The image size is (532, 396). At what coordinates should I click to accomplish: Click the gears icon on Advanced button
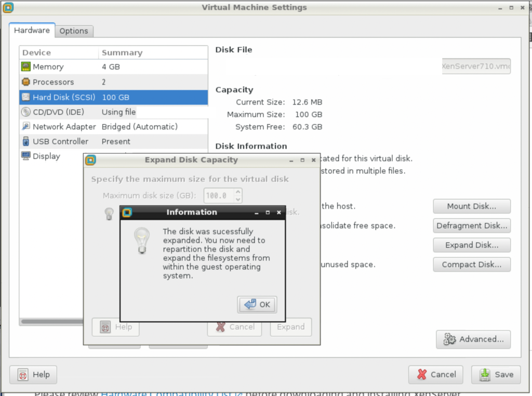(449, 339)
